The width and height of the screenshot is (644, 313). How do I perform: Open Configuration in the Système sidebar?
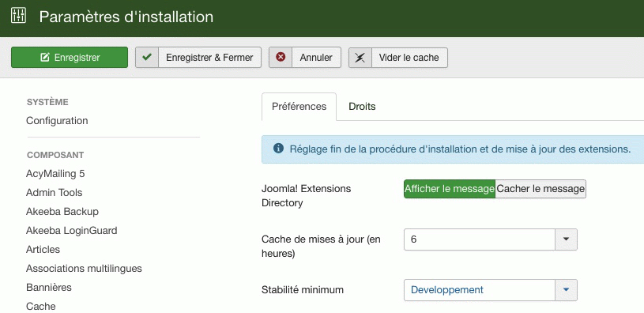coord(57,121)
